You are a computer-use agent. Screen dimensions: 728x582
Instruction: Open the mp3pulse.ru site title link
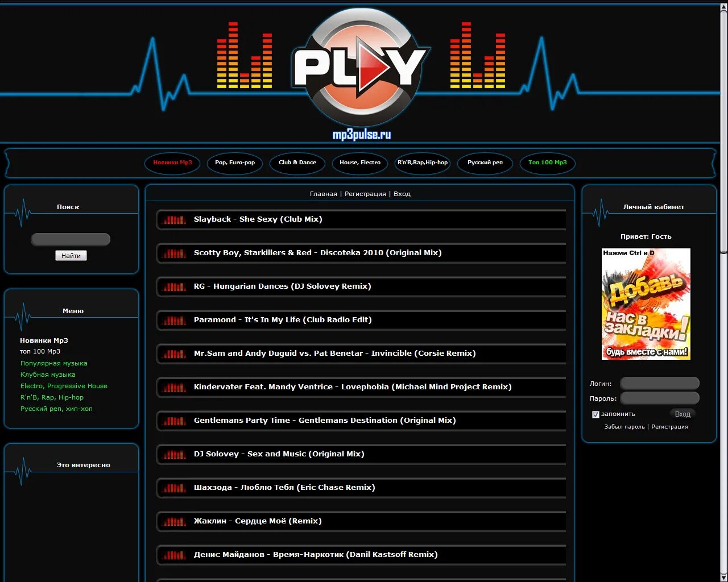coord(362,135)
